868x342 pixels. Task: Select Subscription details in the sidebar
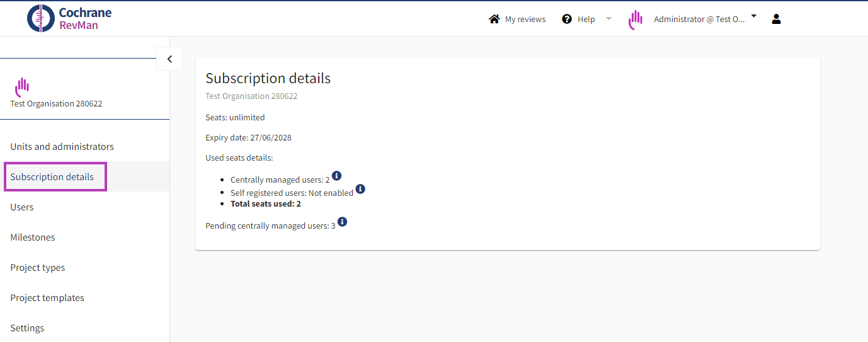52,177
